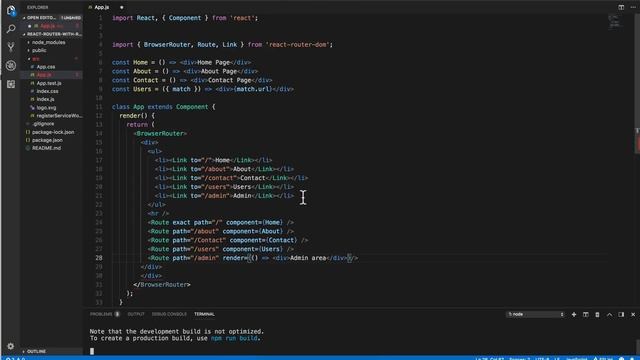Open App.test.js in the explorer
640x360 pixels.
pyautogui.click(x=49, y=83)
